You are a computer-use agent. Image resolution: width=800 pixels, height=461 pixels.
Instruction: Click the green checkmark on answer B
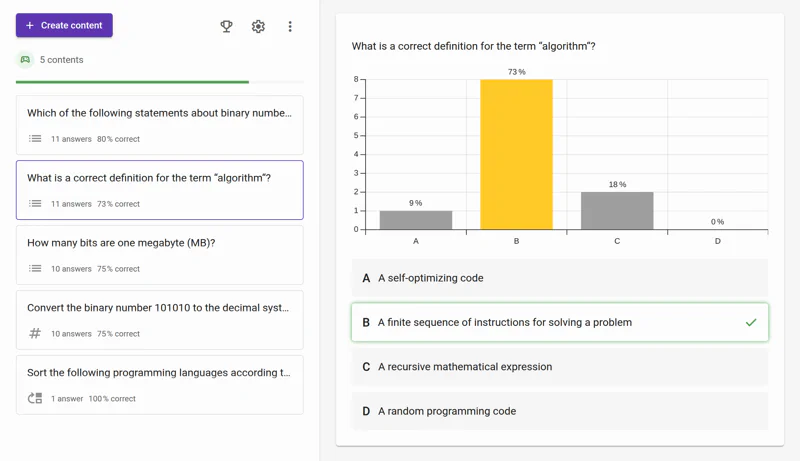(751, 323)
